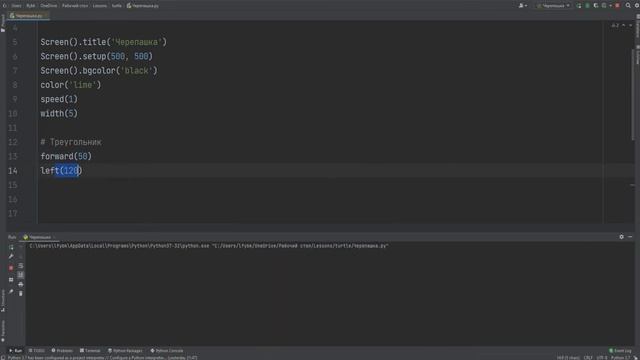Image resolution: width=640 pixels, height=360 pixels.
Task: Click Screen().bgcolor('black') line
Action: coord(99,71)
